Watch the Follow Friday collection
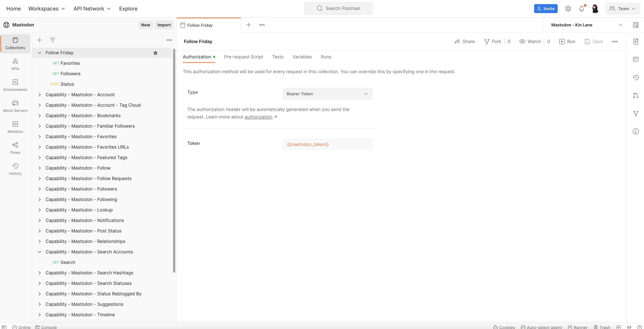Image resolution: width=644 pixels, height=329 pixels. pyautogui.click(x=530, y=42)
